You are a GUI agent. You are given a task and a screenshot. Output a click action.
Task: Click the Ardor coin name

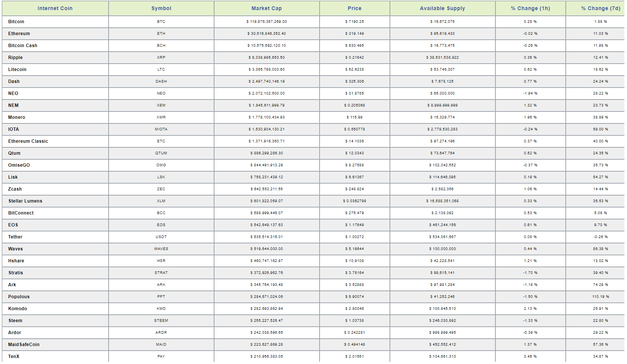(15, 333)
